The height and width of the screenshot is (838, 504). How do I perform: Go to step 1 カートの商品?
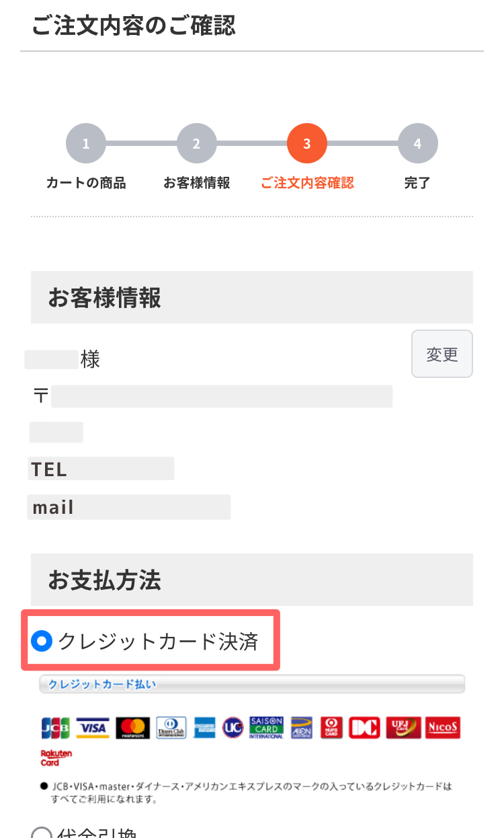(x=86, y=143)
